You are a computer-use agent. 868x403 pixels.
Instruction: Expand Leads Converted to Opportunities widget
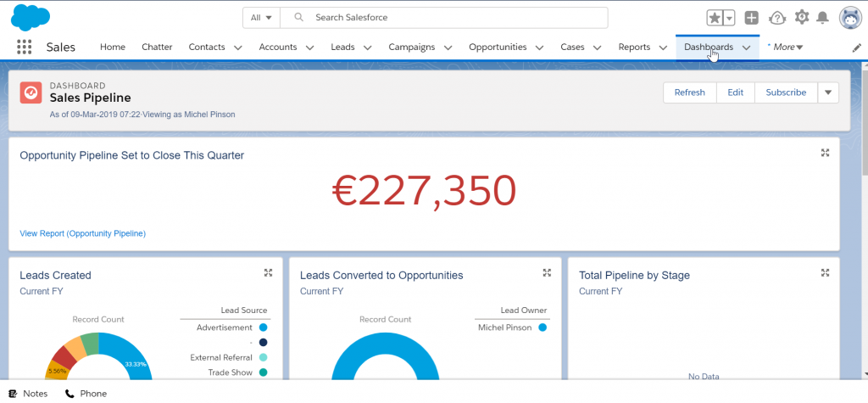click(547, 272)
